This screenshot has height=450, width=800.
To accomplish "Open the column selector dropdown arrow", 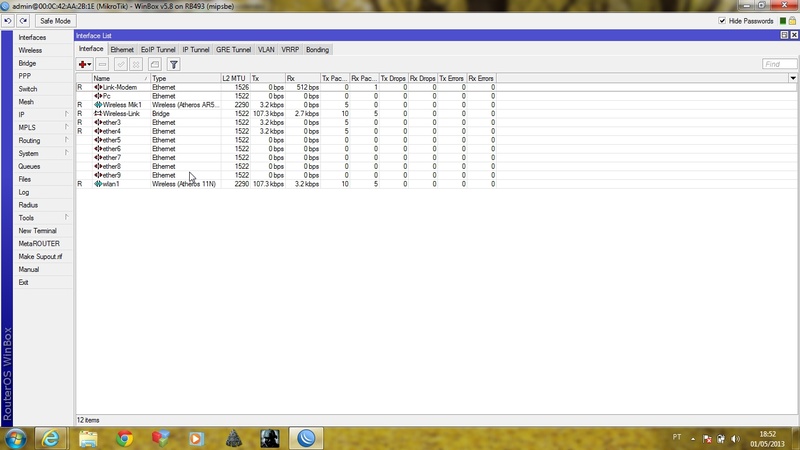I will point(793,78).
